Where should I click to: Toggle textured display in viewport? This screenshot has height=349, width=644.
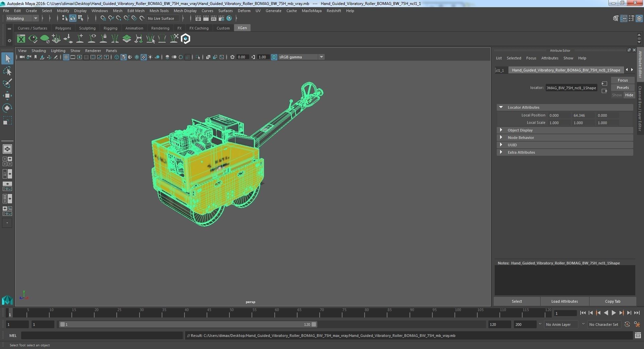[144, 57]
